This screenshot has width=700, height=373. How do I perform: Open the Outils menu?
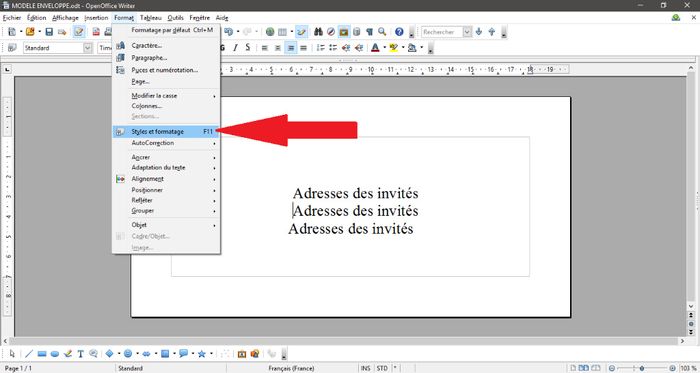(x=175, y=18)
